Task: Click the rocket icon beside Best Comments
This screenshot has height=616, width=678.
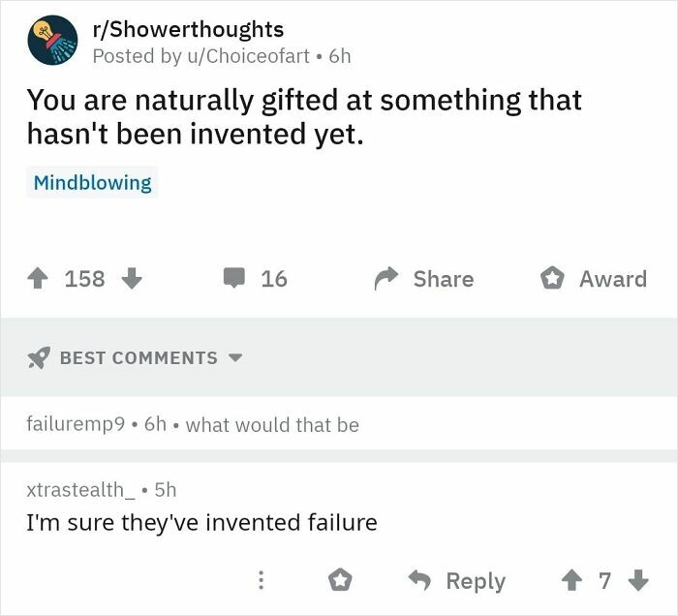Action: point(39,357)
